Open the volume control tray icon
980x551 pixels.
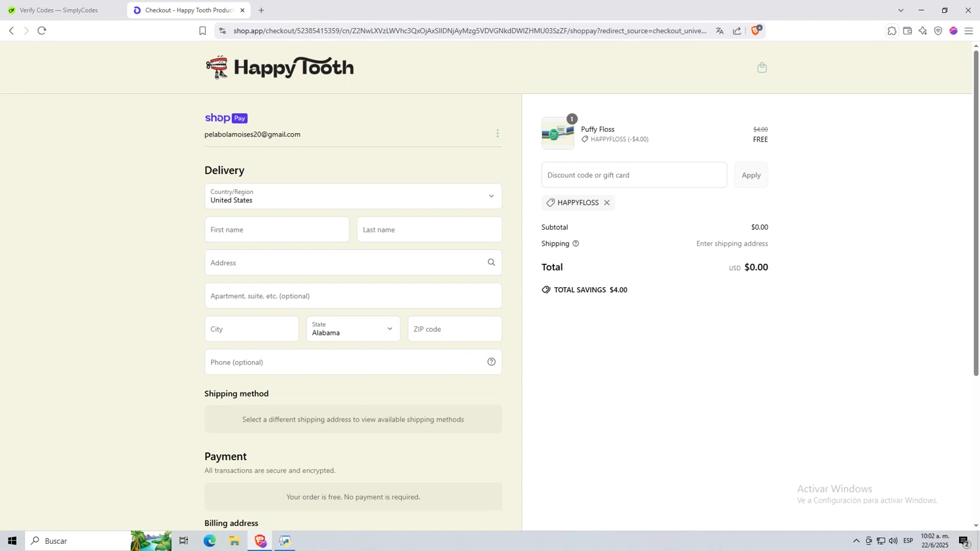click(893, 541)
